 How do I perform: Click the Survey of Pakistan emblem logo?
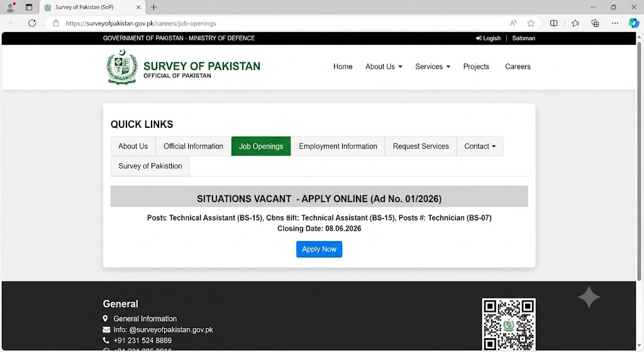tap(121, 67)
